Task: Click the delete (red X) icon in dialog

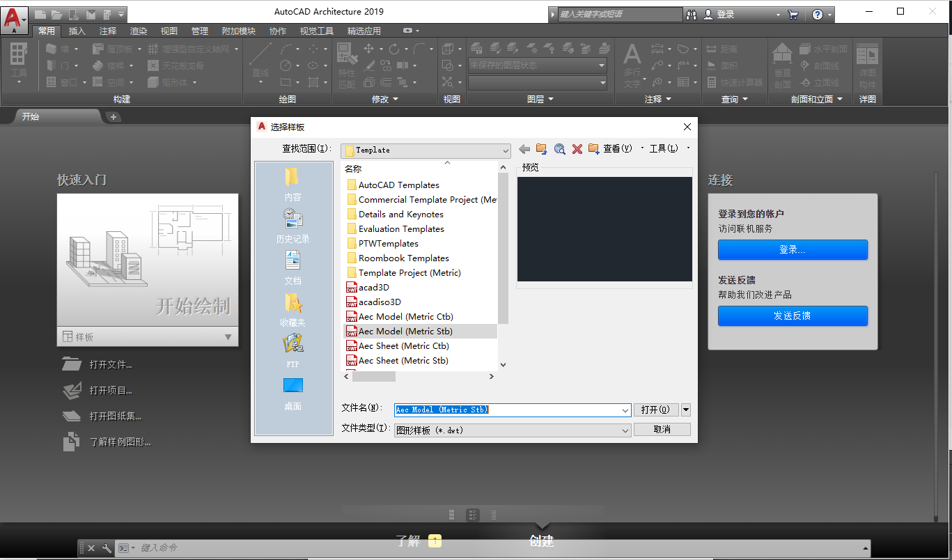Action: click(x=576, y=148)
